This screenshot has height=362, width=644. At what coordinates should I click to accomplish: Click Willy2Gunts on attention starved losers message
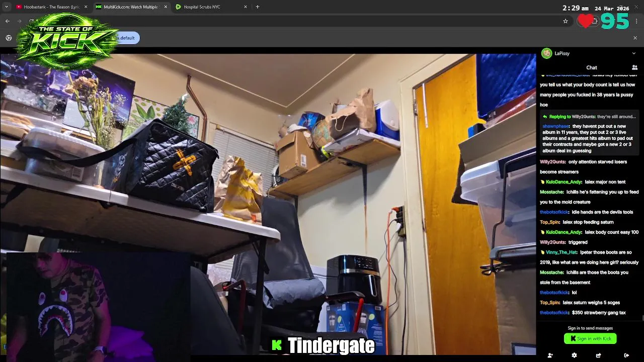(552, 162)
